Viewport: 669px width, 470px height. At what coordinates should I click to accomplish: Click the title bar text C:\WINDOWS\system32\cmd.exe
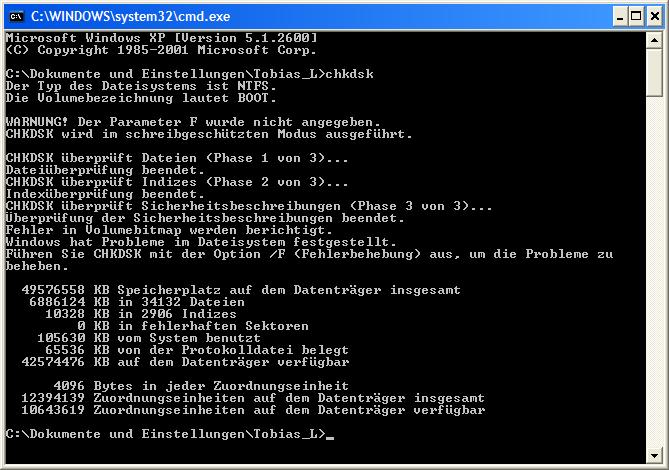[x=131, y=17]
